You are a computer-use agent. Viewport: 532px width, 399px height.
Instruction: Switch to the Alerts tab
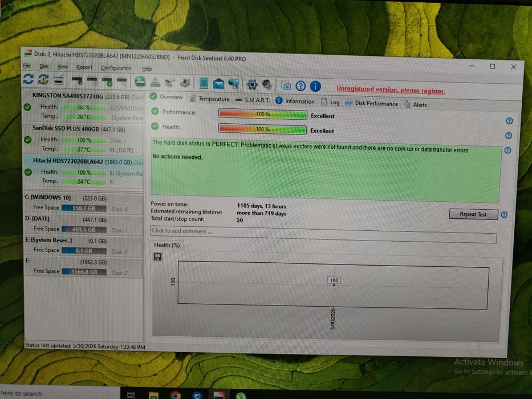point(416,105)
